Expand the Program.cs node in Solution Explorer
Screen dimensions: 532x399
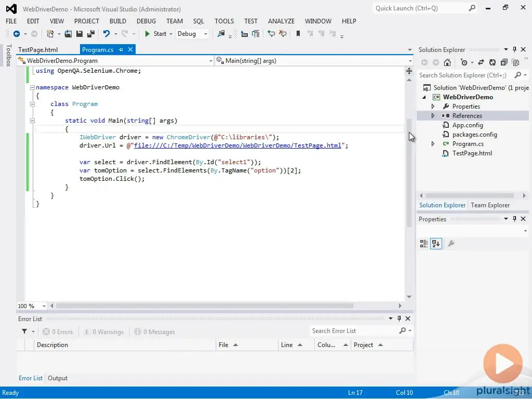(x=433, y=144)
